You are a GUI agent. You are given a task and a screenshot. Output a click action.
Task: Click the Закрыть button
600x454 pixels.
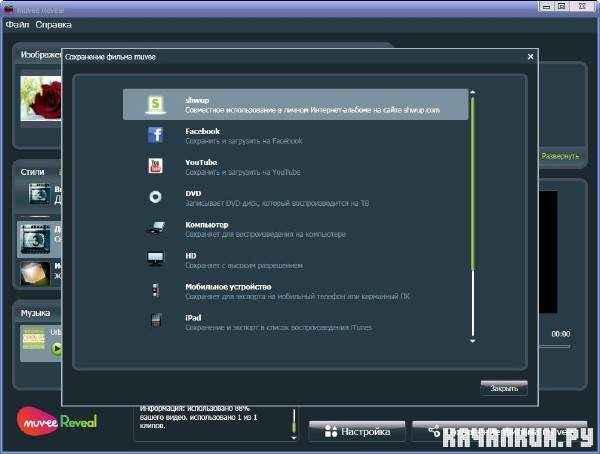[x=504, y=388]
